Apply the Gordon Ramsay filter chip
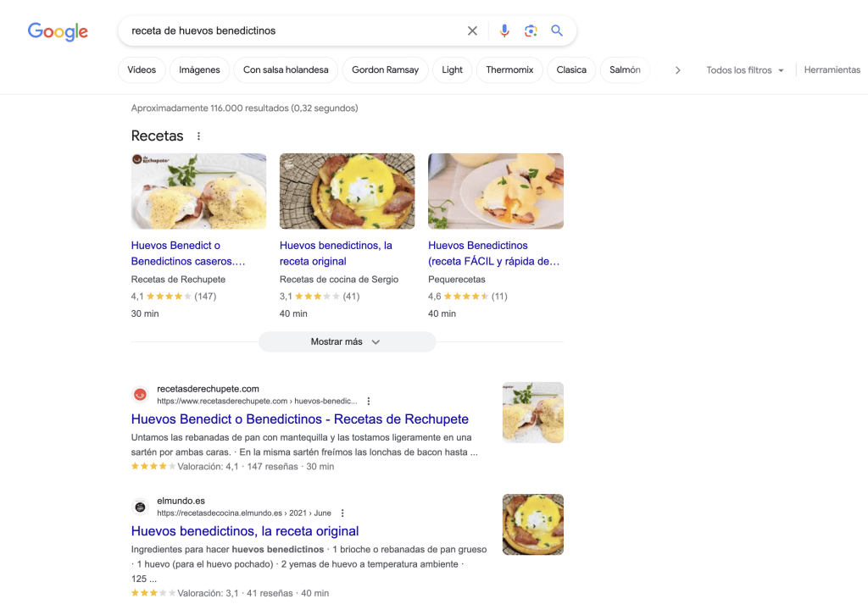Image resolution: width=868 pixels, height=610 pixels. click(x=385, y=70)
